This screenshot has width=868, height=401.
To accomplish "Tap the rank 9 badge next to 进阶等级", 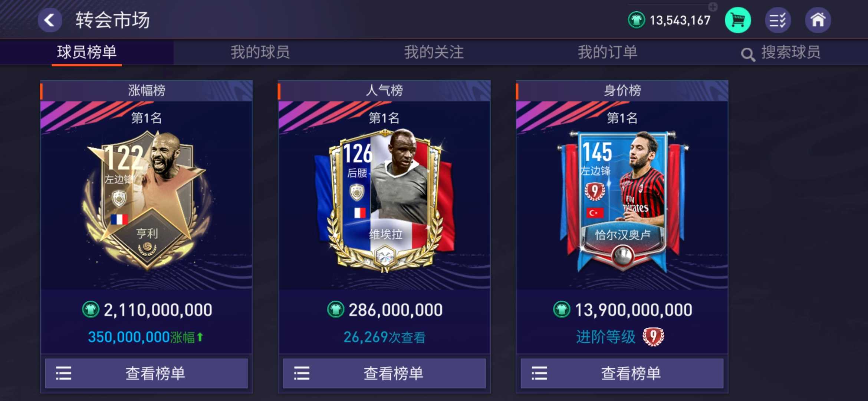I will pos(653,337).
